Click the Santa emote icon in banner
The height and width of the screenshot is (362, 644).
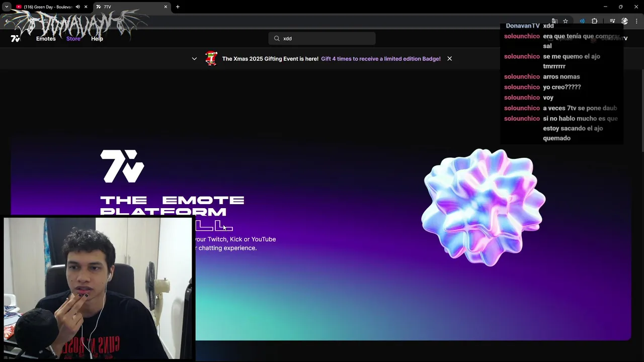click(x=211, y=58)
